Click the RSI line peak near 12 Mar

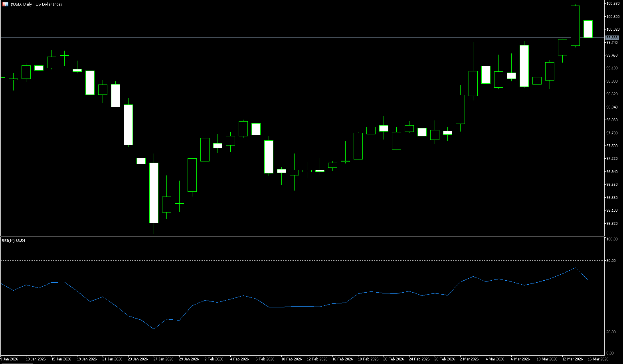[x=575, y=268]
